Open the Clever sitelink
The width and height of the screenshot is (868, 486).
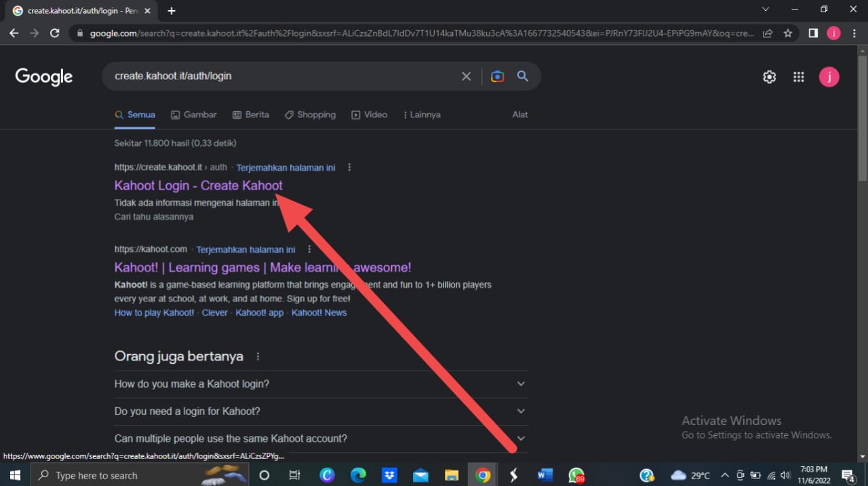[x=215, y=313]
